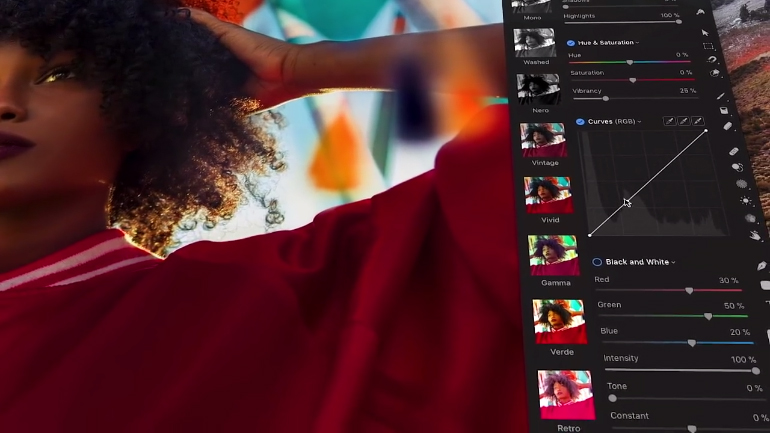Screen dimensions: 770x433
Task: Select the paint brush tool
Action: (722, 96)
